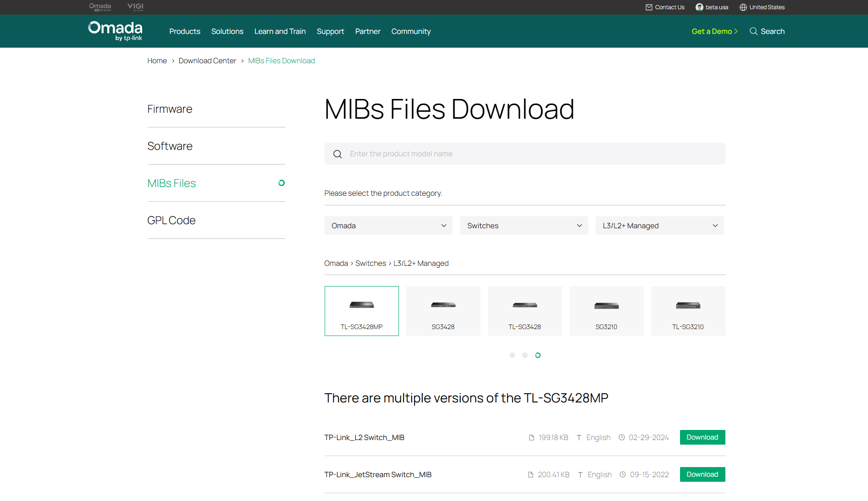The width and height of the screenshot is (868, 501).
Task: Click the file icon by 200.41 KB
Action: point(531,474)
